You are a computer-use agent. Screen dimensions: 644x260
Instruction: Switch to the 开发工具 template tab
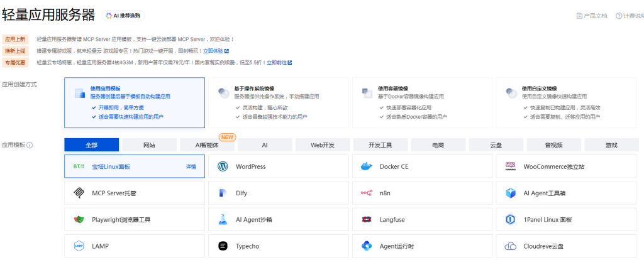(x=380, y=145)
